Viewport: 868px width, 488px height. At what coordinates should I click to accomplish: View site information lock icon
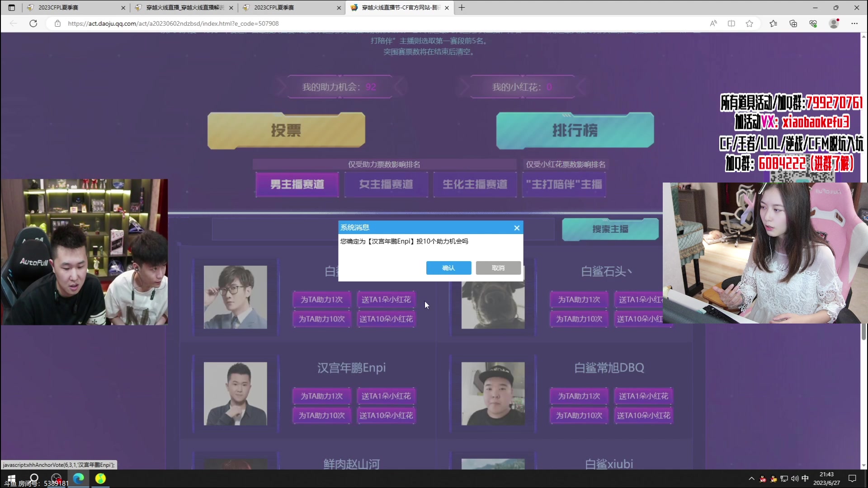(57, 23)
